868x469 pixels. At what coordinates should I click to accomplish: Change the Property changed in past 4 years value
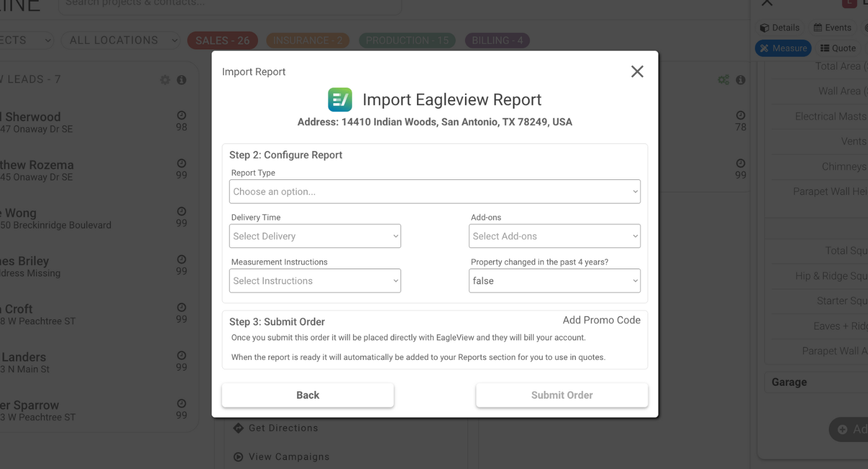point(554,281)
